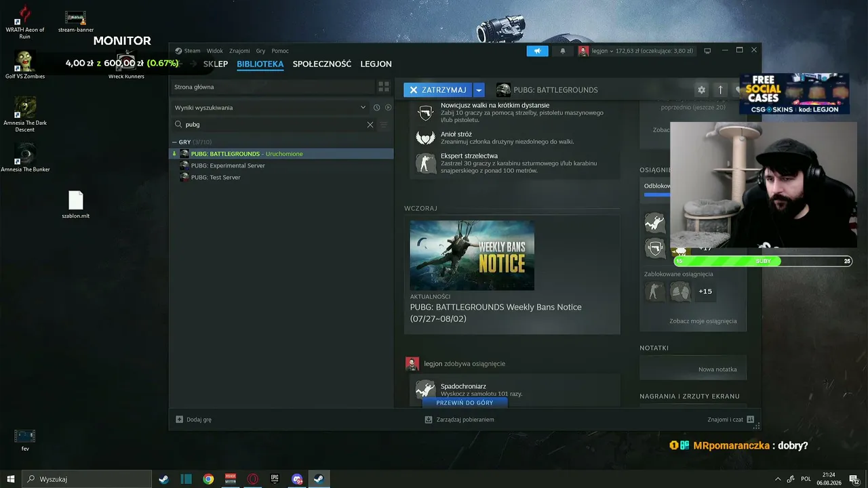The height and width of the screenshot is (488, 868).
Task: Open the SPOŁECZNOŚĆ tab
Action: coord(322,64)
